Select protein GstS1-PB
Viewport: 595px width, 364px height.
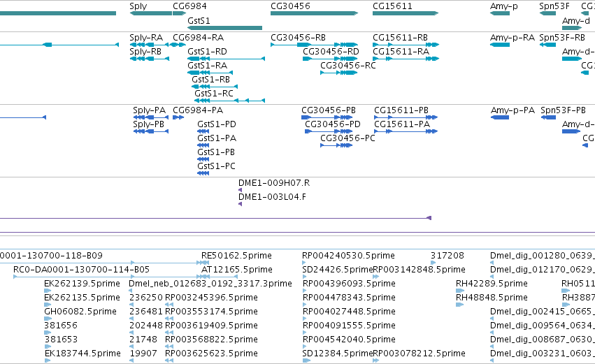[216, 152]
